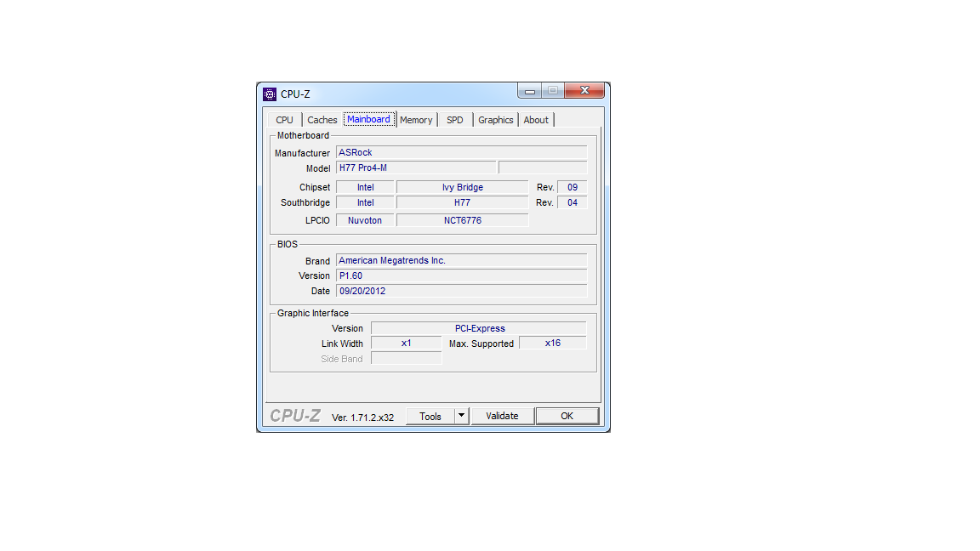Click the Southbridge revision 04 value
Image resolution: width=980 pixels, height=551 pixels.
tap(573, 203)
